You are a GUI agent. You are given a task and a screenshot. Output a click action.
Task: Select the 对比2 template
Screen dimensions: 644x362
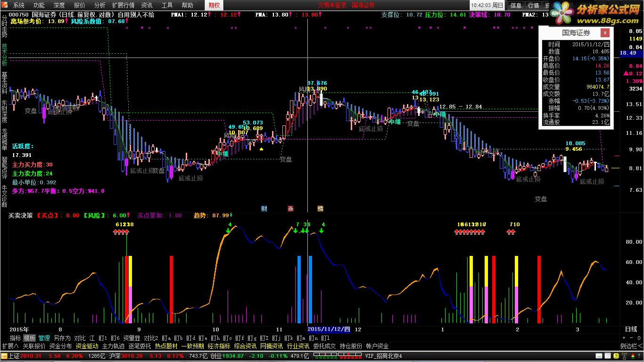pyautogui.click(x=151, y=338)
